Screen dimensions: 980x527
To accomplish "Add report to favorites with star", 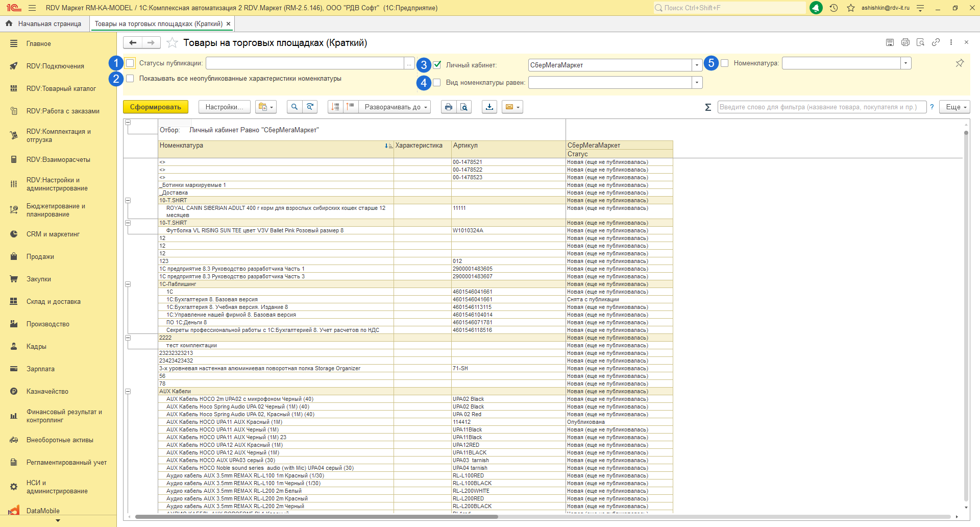I will point(173,43).
